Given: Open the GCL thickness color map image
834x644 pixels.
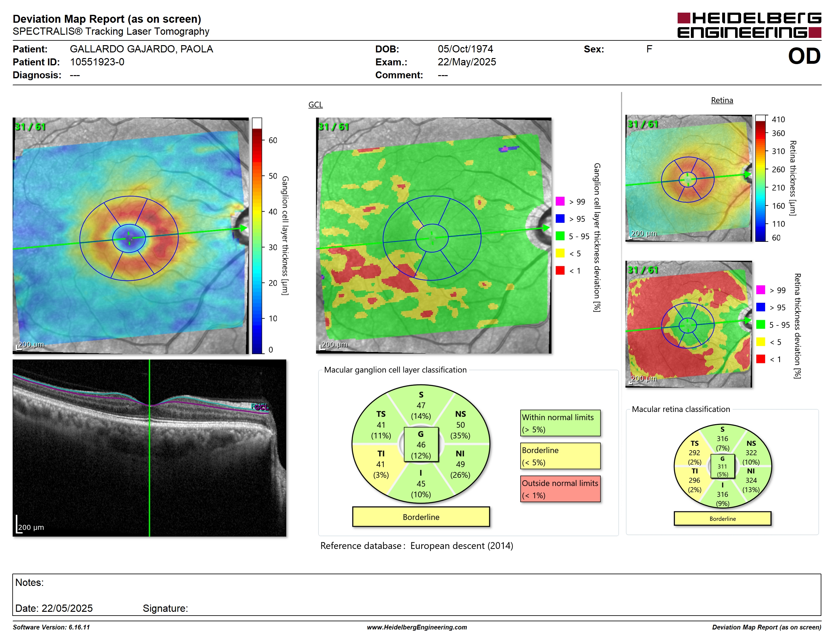Looking at the screenshot, I should tap(130, 236).
